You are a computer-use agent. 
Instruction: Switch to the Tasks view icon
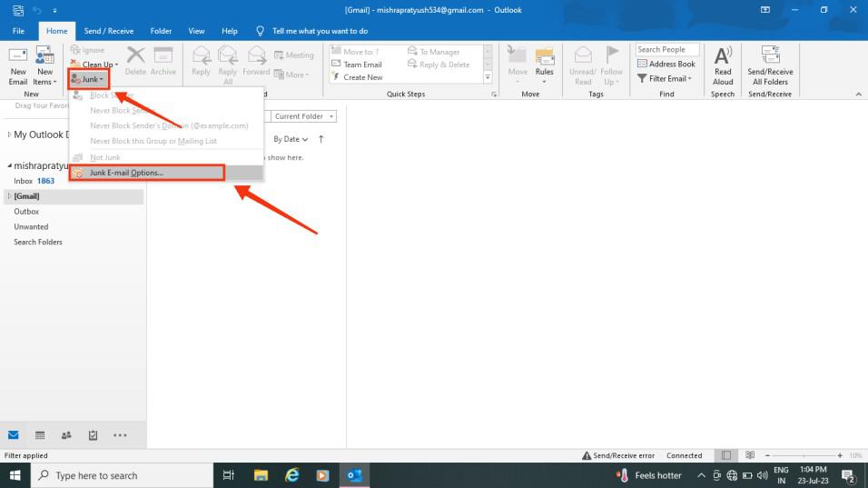click(93, 435)
